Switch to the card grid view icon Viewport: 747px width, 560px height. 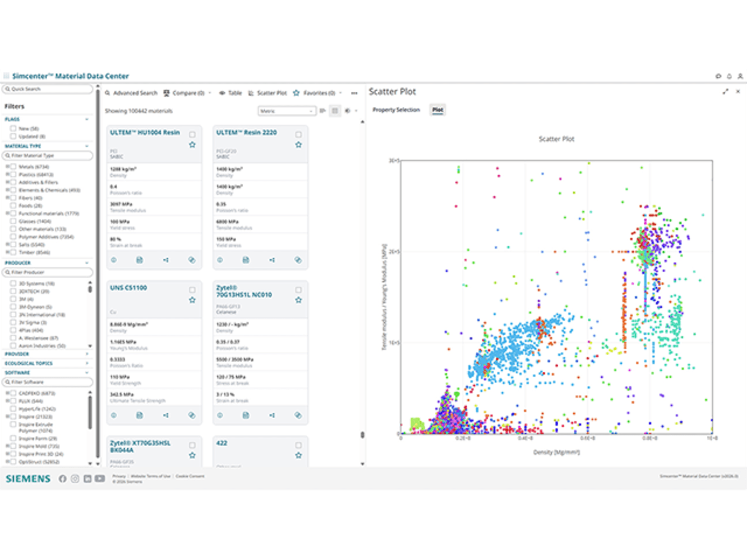335,111
